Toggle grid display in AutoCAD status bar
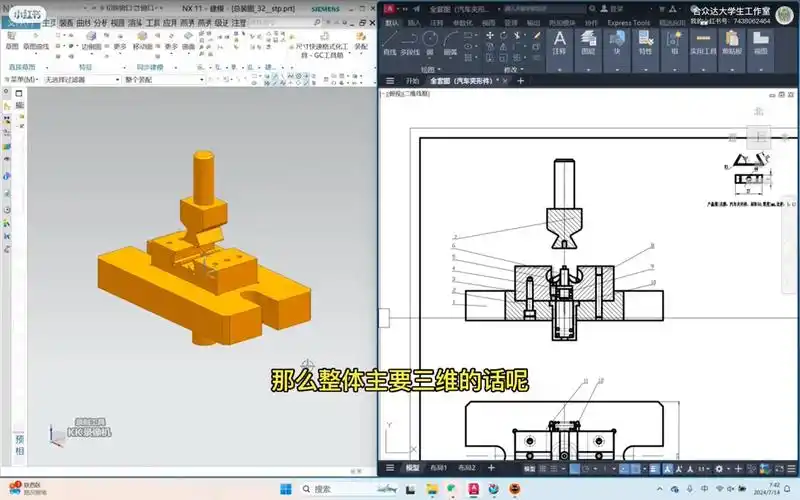This screenshot has width=800, height=500. click(x=542, y=468)
